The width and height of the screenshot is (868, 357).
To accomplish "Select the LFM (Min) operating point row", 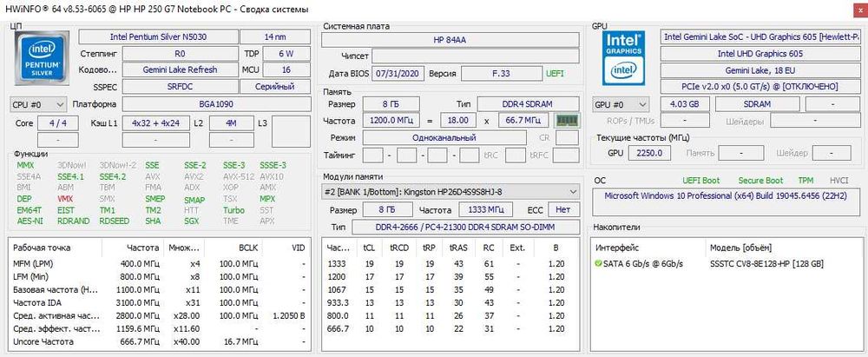I will 160,276.
